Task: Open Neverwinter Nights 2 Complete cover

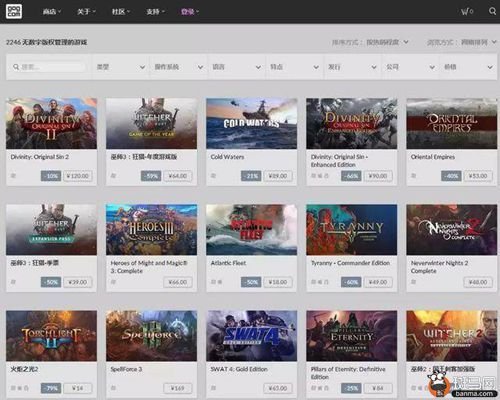Action: click(x=452, y=230)
